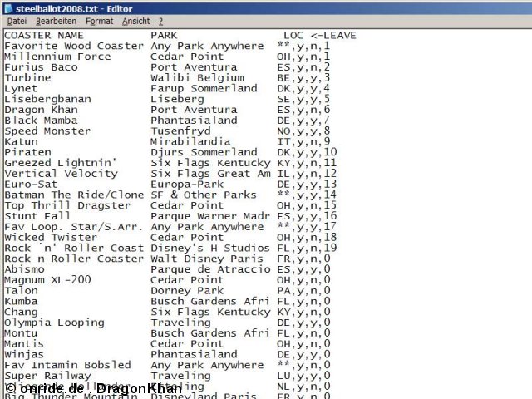The height and width of the screenshot is (399, 532).
Task: Click the COASTER NAME header text
Action: pos(44,35)
